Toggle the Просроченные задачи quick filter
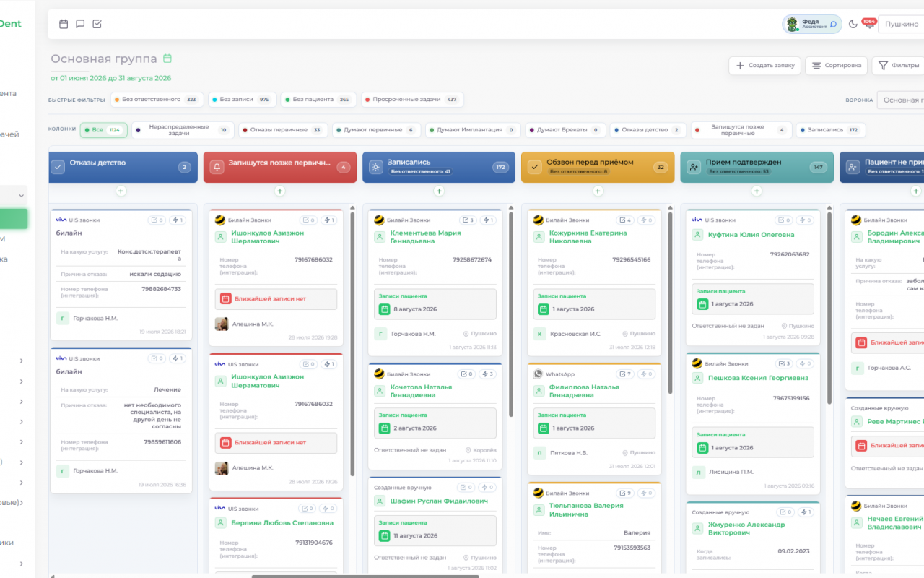Image resolution: width=924 pixels, height=578 pixels. tap(412, 100)
